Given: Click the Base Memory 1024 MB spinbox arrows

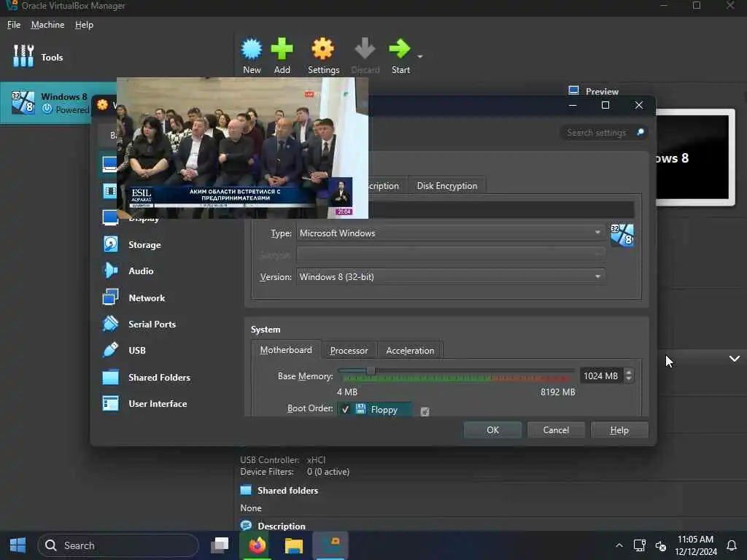Looking at the screenshot, I should [628, 376].
